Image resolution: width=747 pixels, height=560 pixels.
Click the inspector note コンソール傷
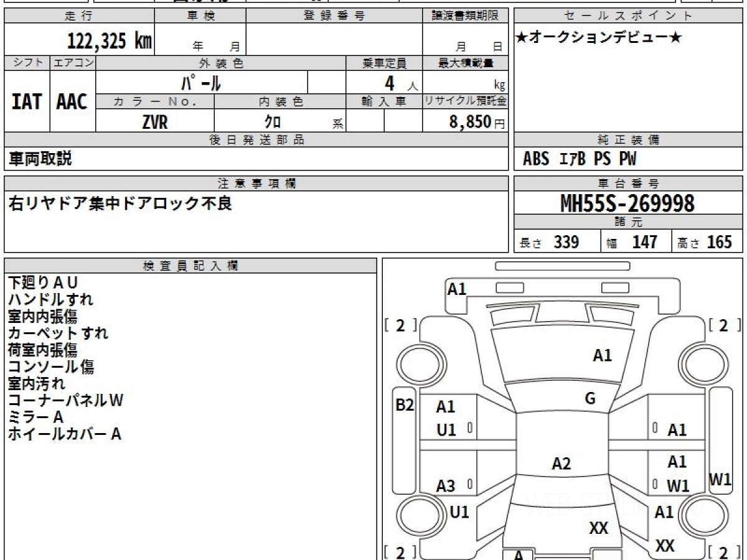pyautogui.click(x=51, y=366)
